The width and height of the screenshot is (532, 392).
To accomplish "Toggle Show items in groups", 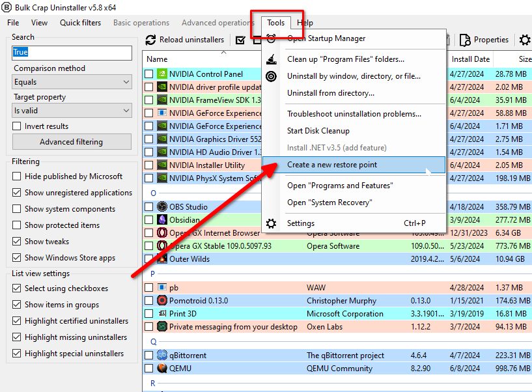I will point(16,305).
